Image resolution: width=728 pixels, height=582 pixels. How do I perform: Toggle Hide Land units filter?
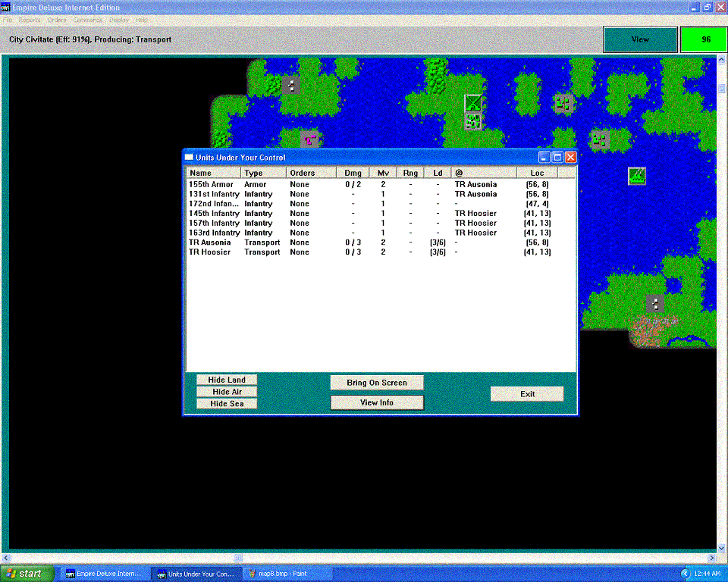[x=226, y=380]
